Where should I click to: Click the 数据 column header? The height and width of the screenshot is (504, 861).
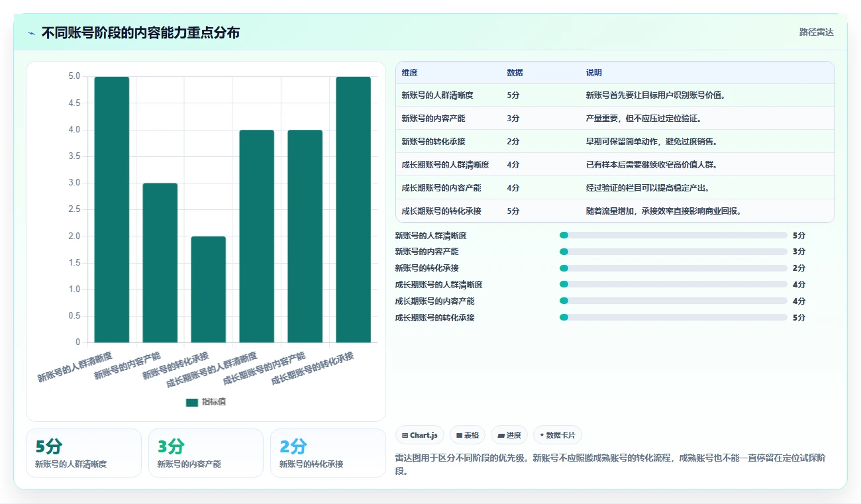(x=515, y=73)
